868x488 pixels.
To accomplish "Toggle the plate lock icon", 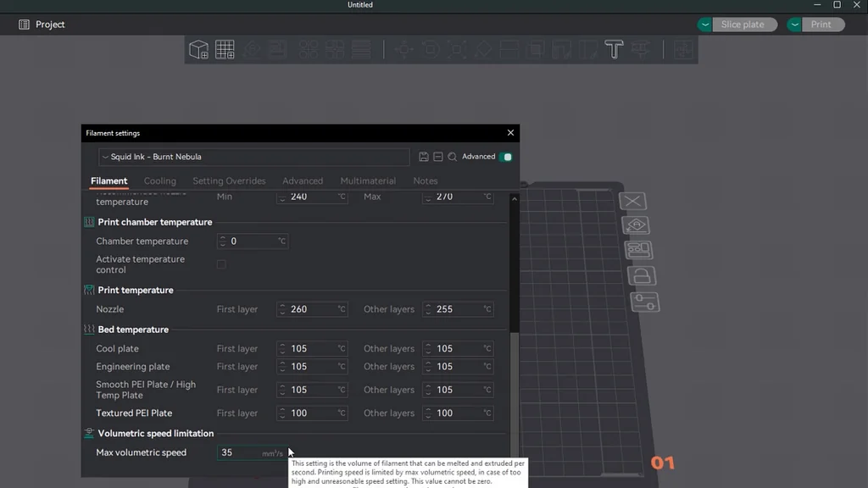I will 642,275.
